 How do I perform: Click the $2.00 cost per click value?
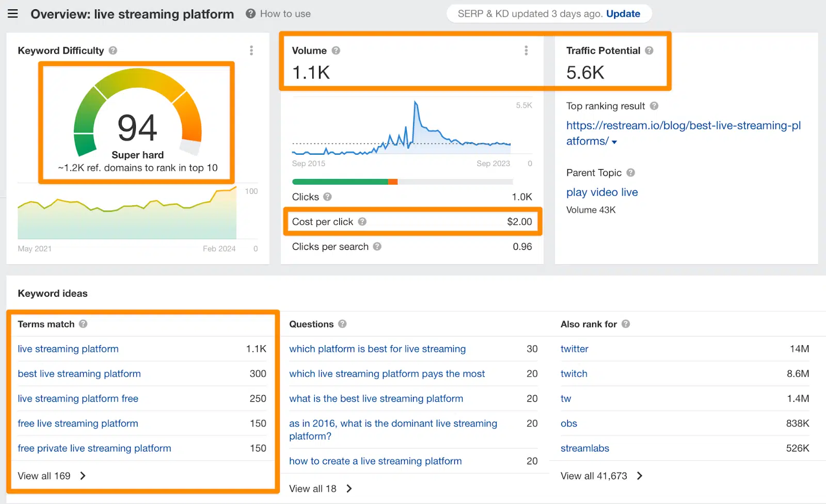click(x=519, y=222)
